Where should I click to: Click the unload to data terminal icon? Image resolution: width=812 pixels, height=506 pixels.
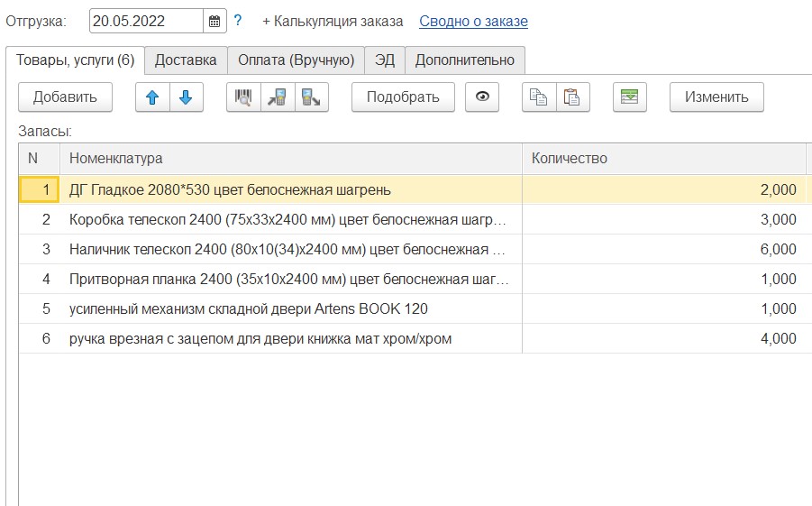click(311, 97)
